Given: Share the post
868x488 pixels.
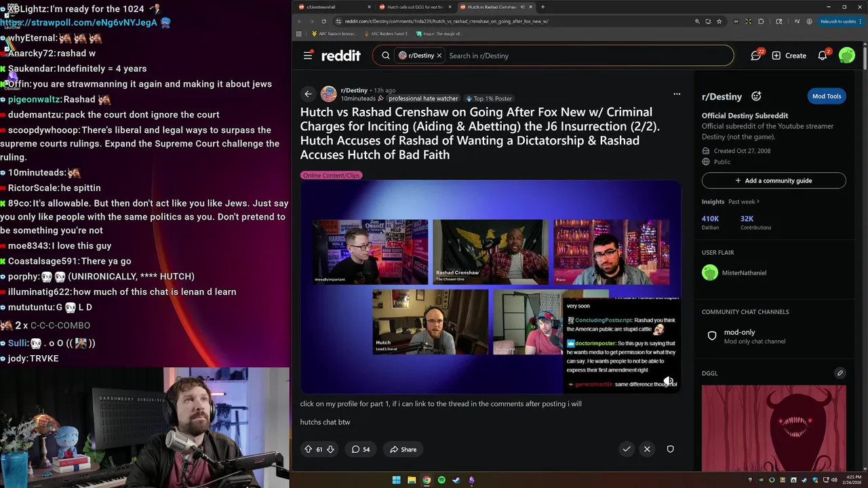Looking at the screenshot, I should pyautogui.click(x=403, y=449).
